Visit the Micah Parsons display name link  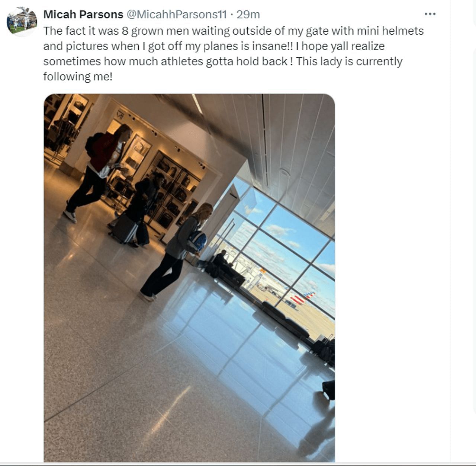(x=83, y=14)
